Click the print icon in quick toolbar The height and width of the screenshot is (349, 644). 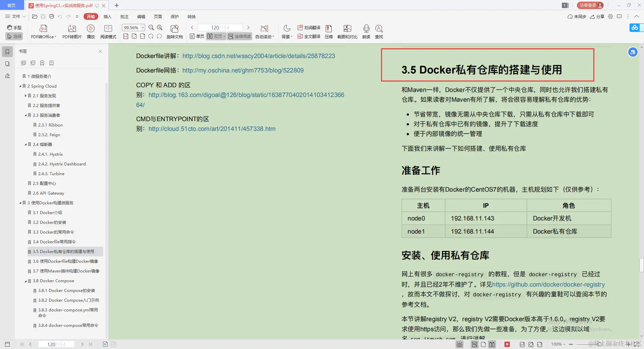pos(51,16)
